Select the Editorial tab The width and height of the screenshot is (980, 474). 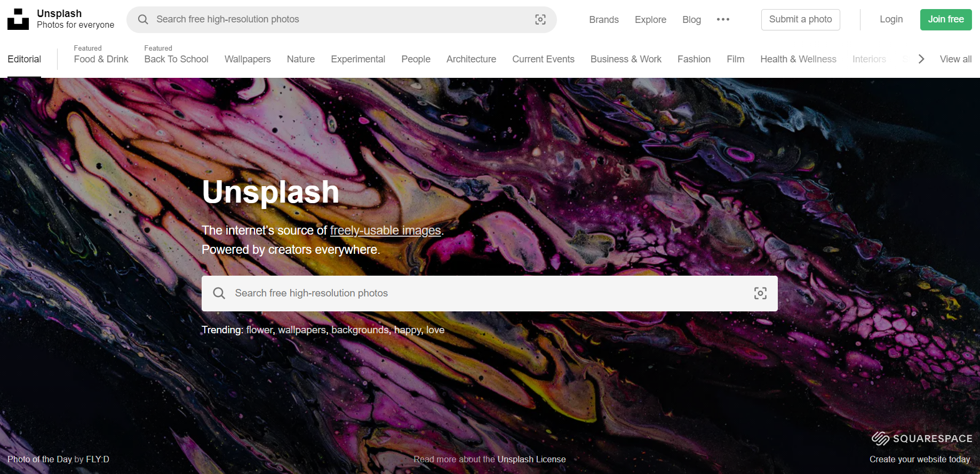(24, 59)
